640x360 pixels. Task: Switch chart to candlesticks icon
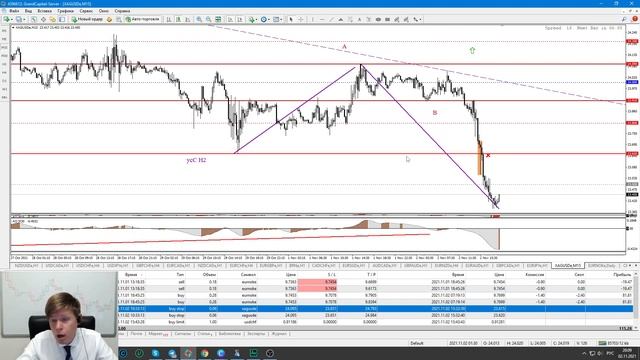coord(179,19)
